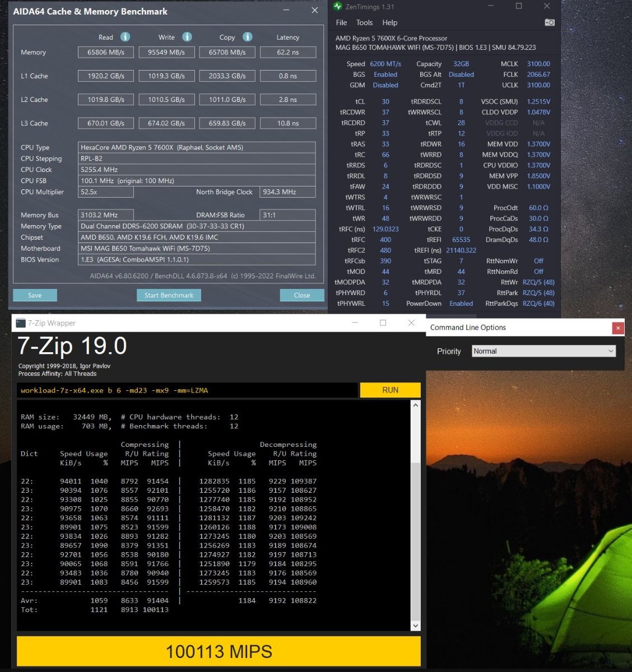632x672 pixels.
Task: Click the BGS Enabled value
Action: click(x=385, y=74)
